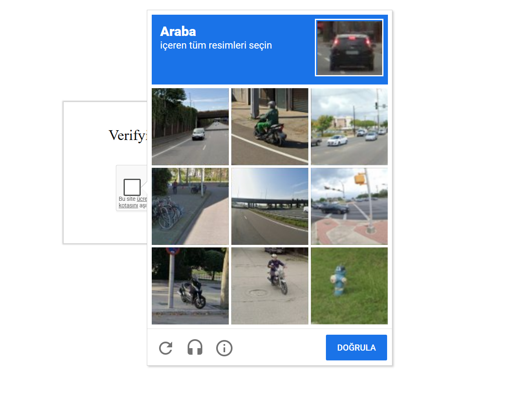
Task: Switch to audio challenge headphones icon
Action: coord(195,348)
